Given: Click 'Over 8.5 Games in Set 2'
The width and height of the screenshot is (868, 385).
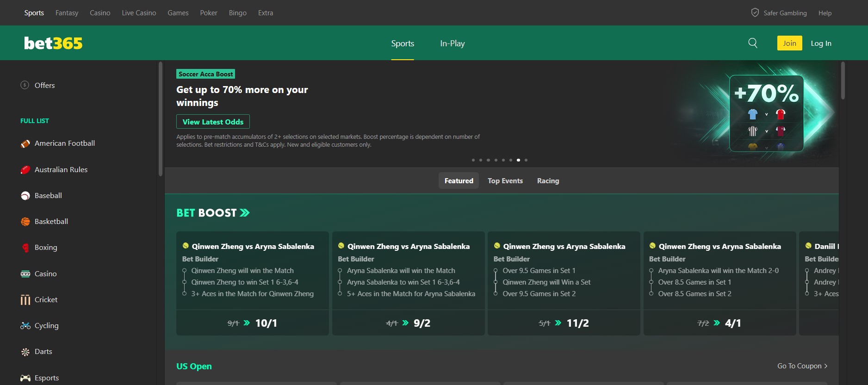Looking at the screenshot, I should pyautogui.click(x=695, y=294).
